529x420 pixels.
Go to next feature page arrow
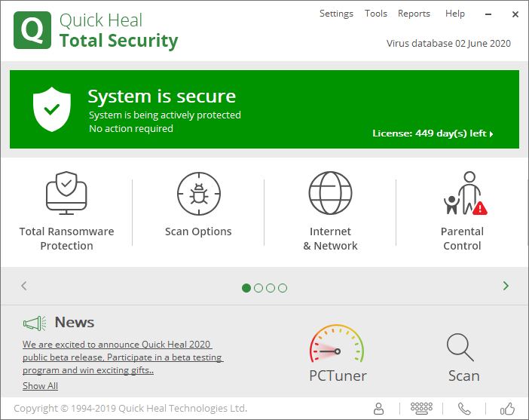point(506,286)
